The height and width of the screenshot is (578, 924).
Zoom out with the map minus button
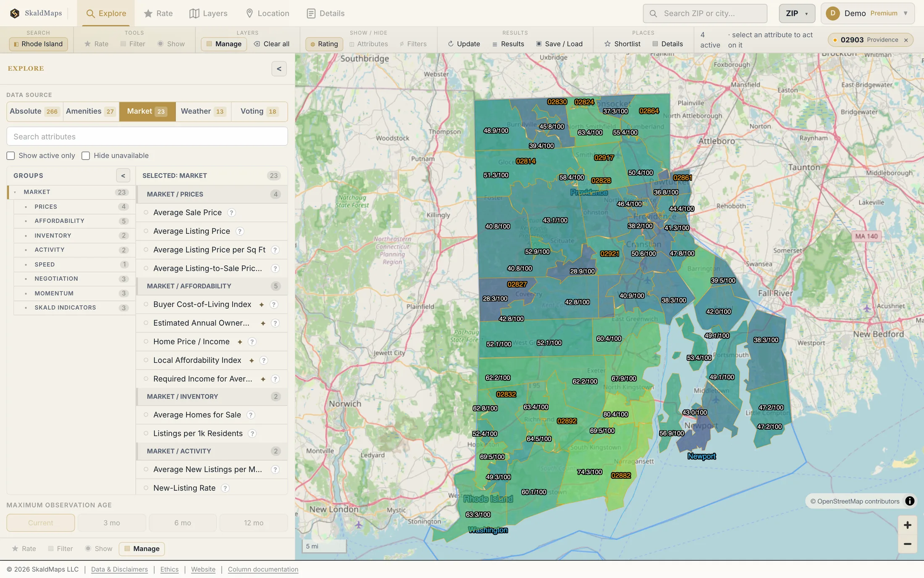pyautogui.click(x=907, y=544)
